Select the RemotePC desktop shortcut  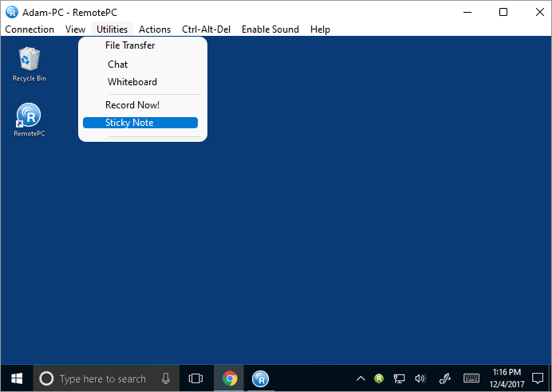coord(30,120)
